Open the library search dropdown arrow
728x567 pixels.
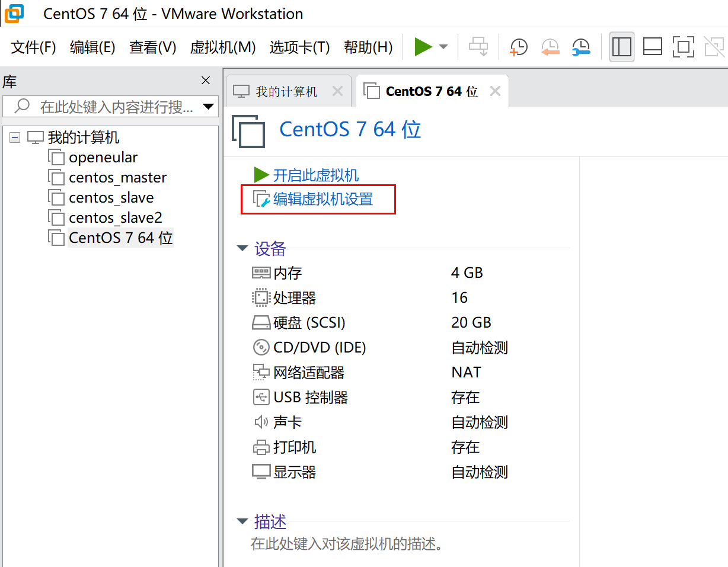(x=208, y=107)
